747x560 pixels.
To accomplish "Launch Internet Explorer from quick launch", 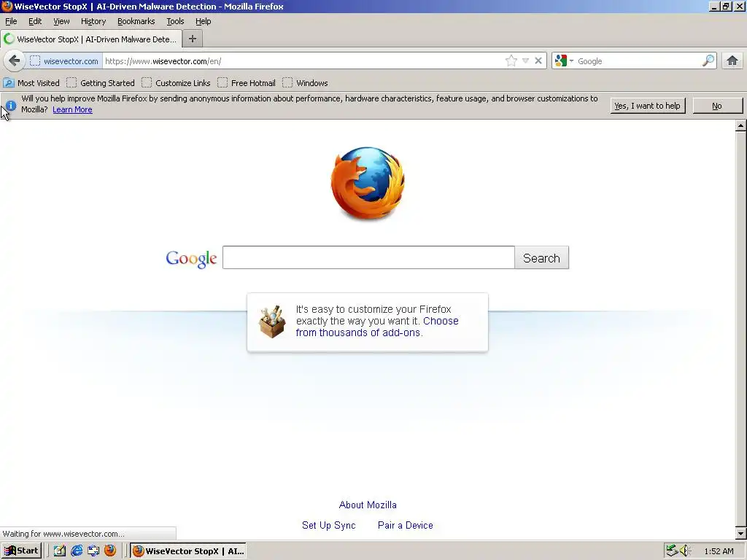I will tap(76, 551).
